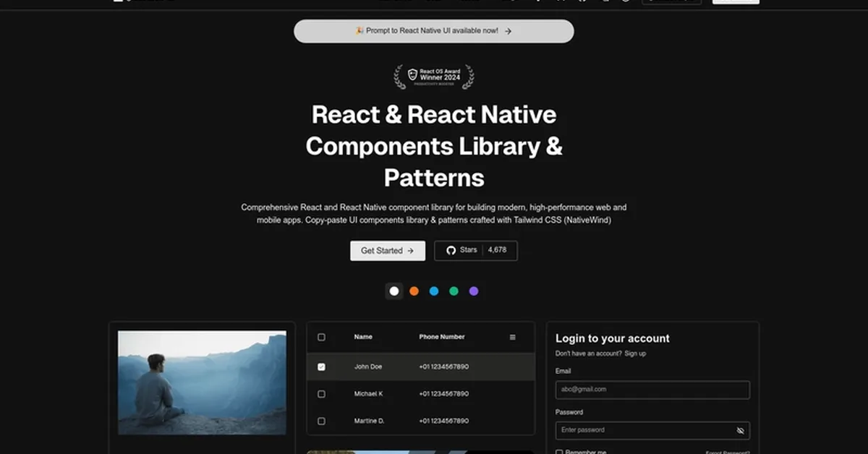The image size is (868, 454).
Task: Select the purple theme color swatch
Action: tap(474, 291)
